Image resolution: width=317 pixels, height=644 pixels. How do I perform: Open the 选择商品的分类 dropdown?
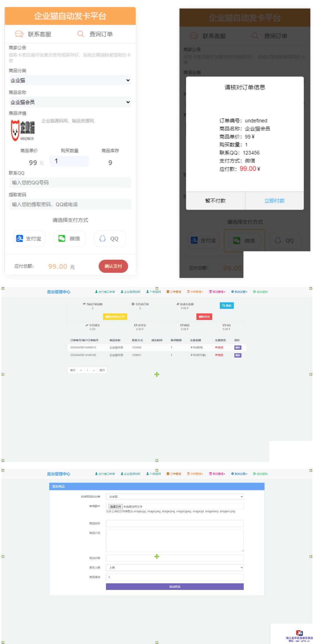coord(175,497)
